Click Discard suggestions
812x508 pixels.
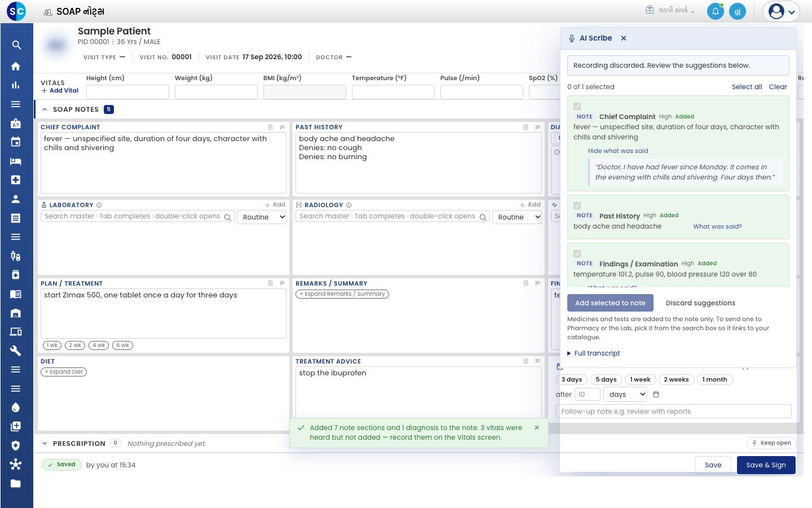click(700, 303)
